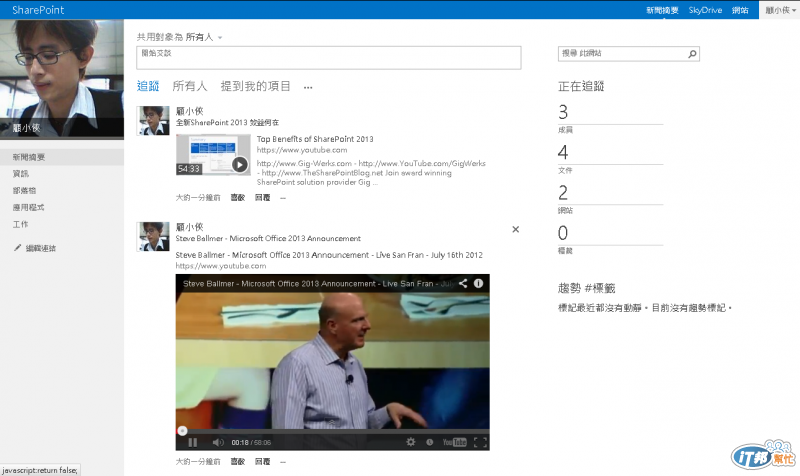Like the Steve Ballmer video post

238,462
